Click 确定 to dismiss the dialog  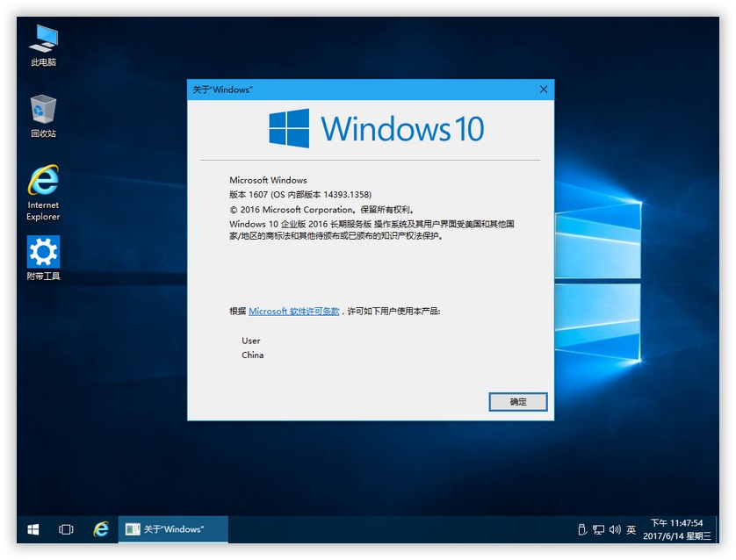[x=518, y=402]
